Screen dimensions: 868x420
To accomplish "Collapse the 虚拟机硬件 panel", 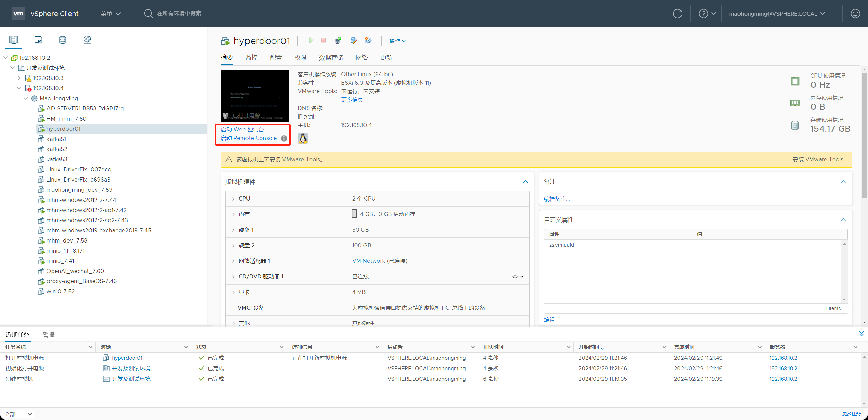I will [525, 182].
